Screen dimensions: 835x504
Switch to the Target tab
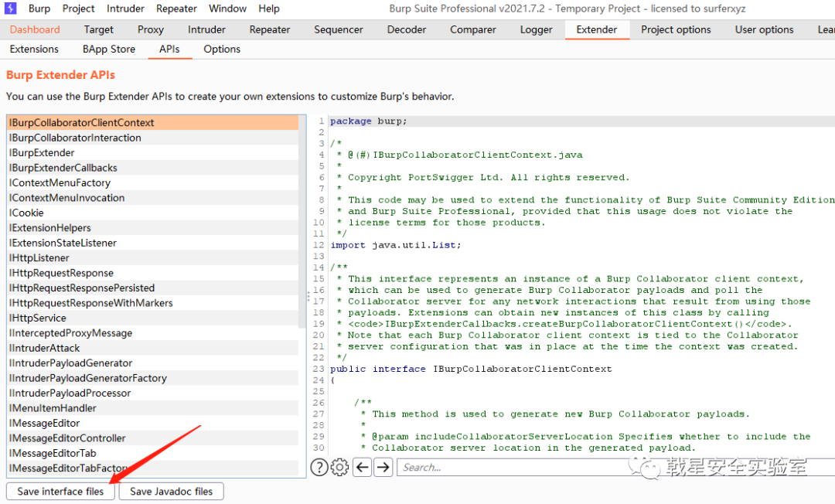pyautogui.click(x=98, y=30)
